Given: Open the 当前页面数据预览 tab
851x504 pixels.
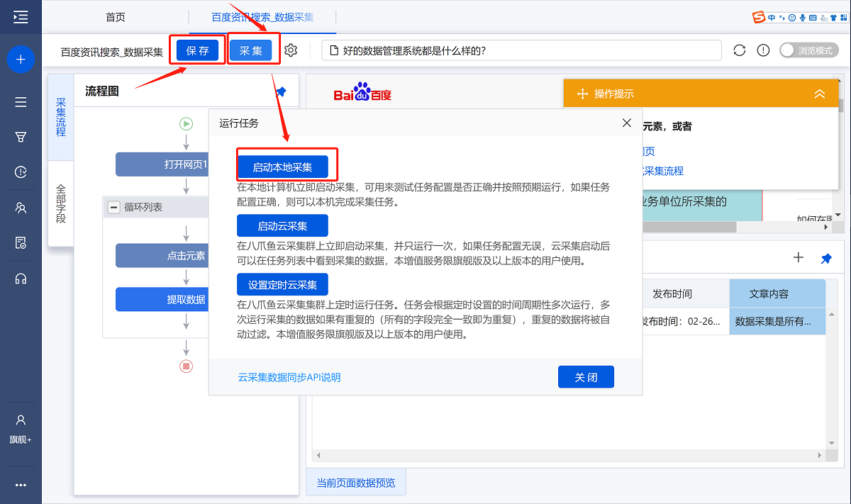Looking at the screenshot, I should pos(356,483).
